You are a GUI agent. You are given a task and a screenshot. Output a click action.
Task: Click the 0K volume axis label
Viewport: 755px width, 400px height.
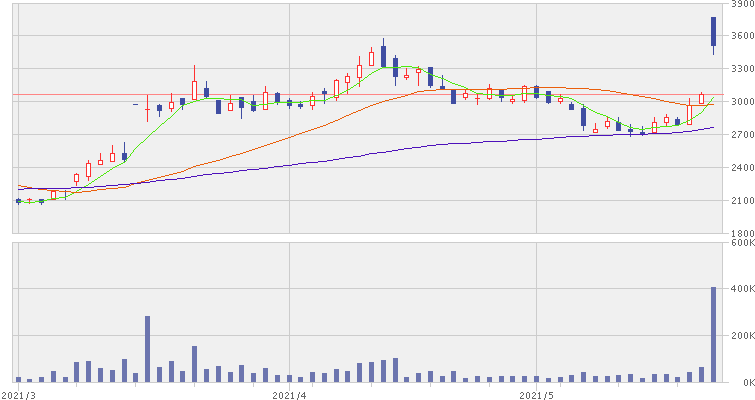tap(745, 383)
